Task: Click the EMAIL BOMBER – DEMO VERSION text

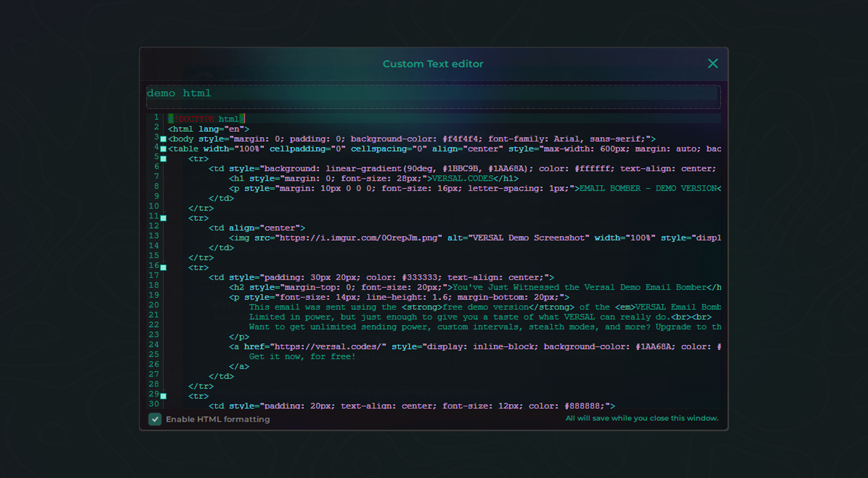Action: pos(648,188)
